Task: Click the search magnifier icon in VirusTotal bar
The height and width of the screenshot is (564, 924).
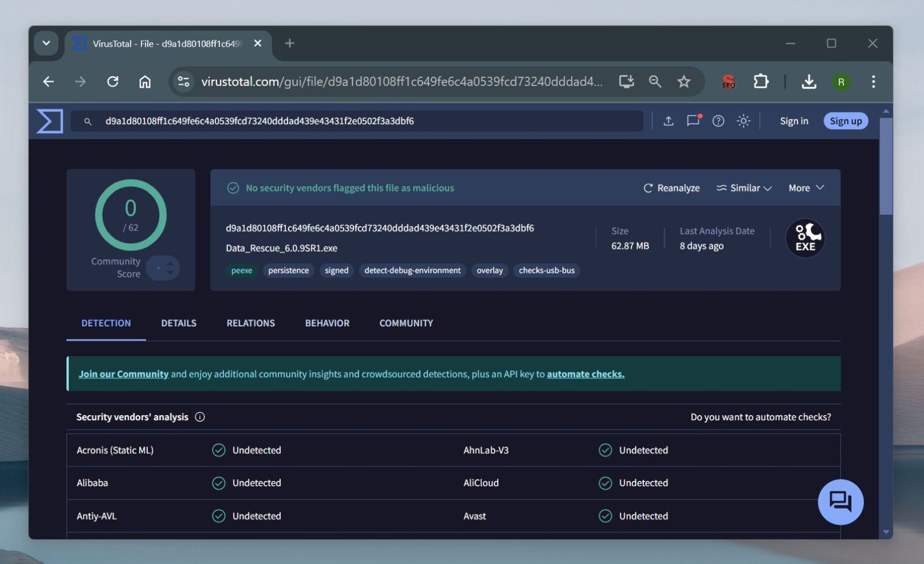Action: [x=88, y=122]
